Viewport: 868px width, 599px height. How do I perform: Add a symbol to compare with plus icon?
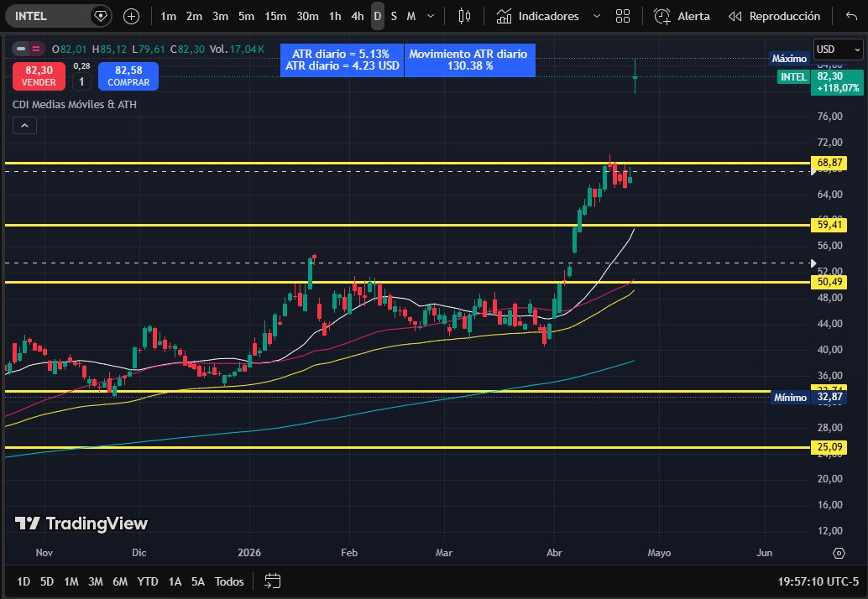[131, 17]
